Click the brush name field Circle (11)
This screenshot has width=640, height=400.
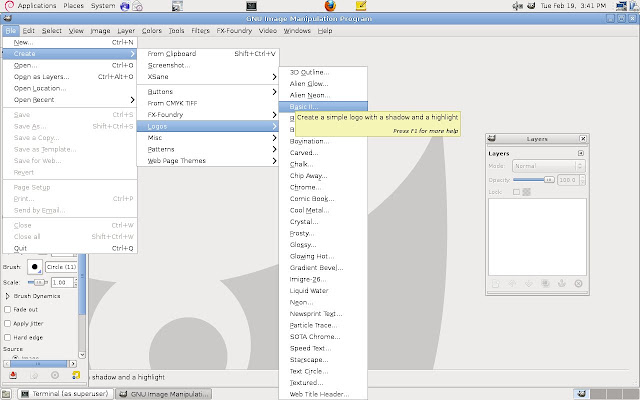(x=61, y=267)
